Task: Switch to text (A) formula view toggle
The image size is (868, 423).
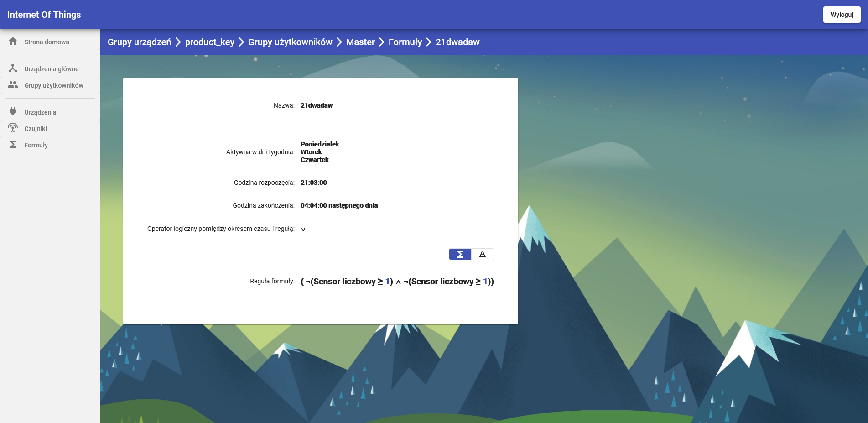Action: click(x=483, y=254)
